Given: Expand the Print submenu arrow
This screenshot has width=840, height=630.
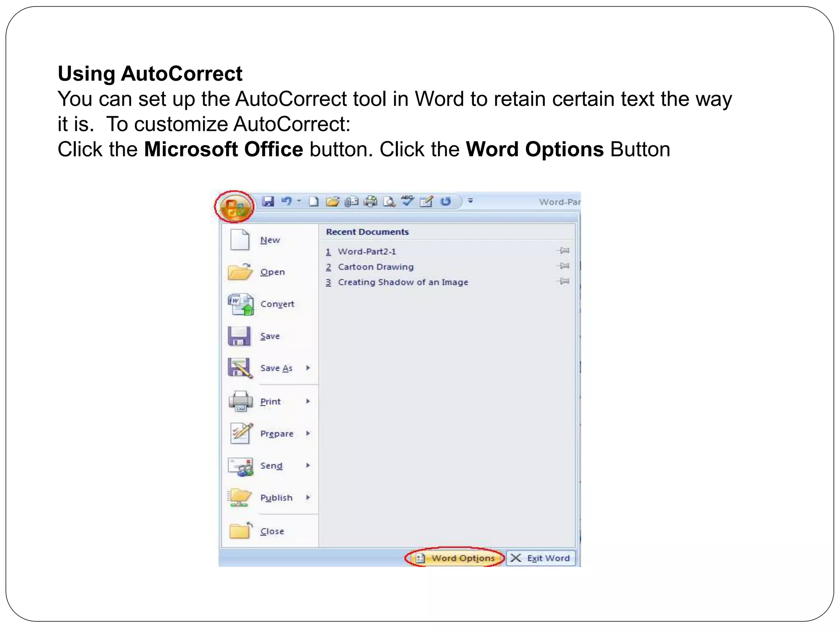Looking at the screenshot, I should (308, 402).
